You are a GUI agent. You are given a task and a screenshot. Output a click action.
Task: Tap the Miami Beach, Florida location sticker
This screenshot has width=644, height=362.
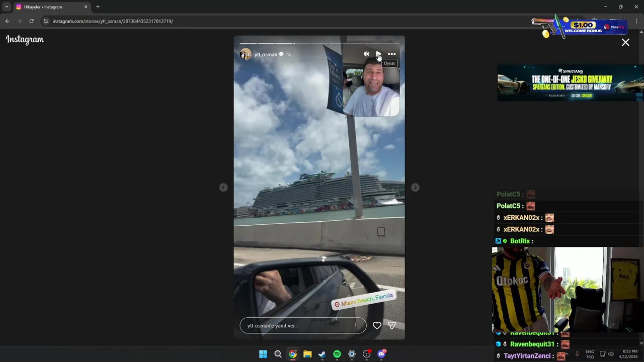tap(363, 300)
